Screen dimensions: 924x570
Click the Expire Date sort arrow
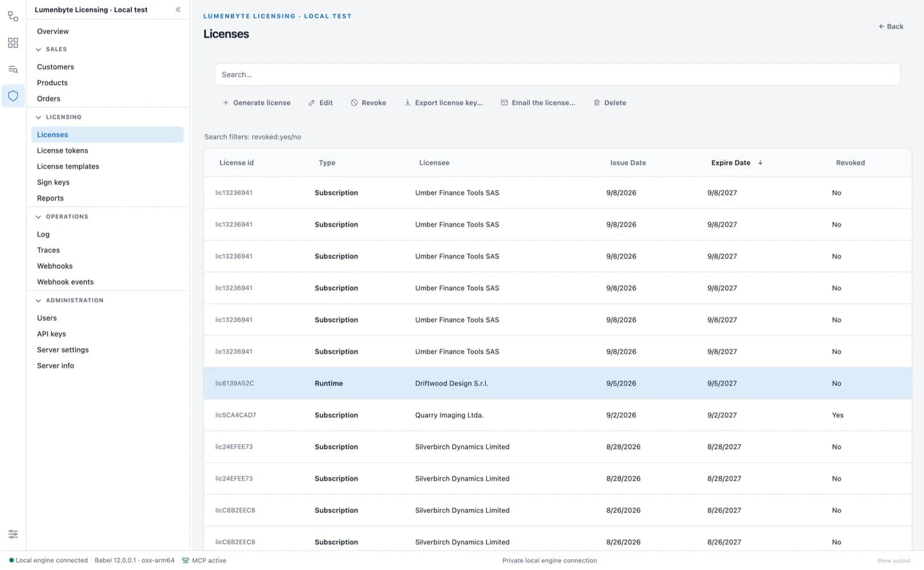(x=760, y=163)
